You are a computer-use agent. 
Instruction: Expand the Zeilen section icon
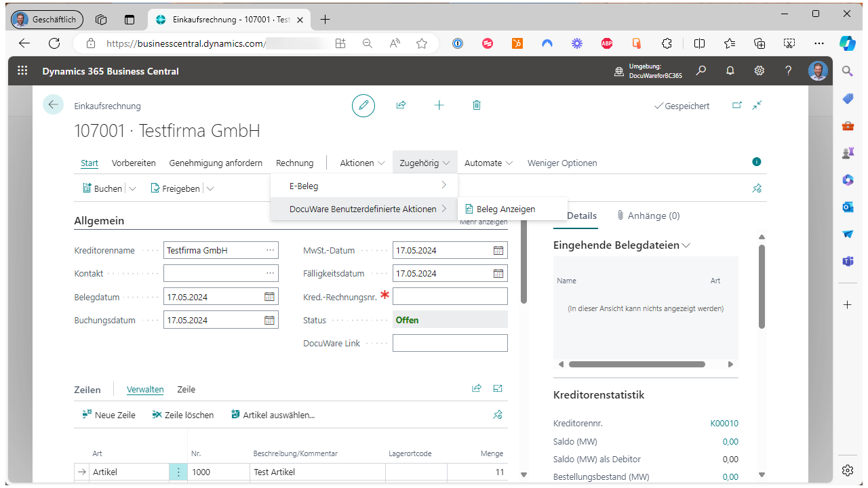tap(498, 388)
